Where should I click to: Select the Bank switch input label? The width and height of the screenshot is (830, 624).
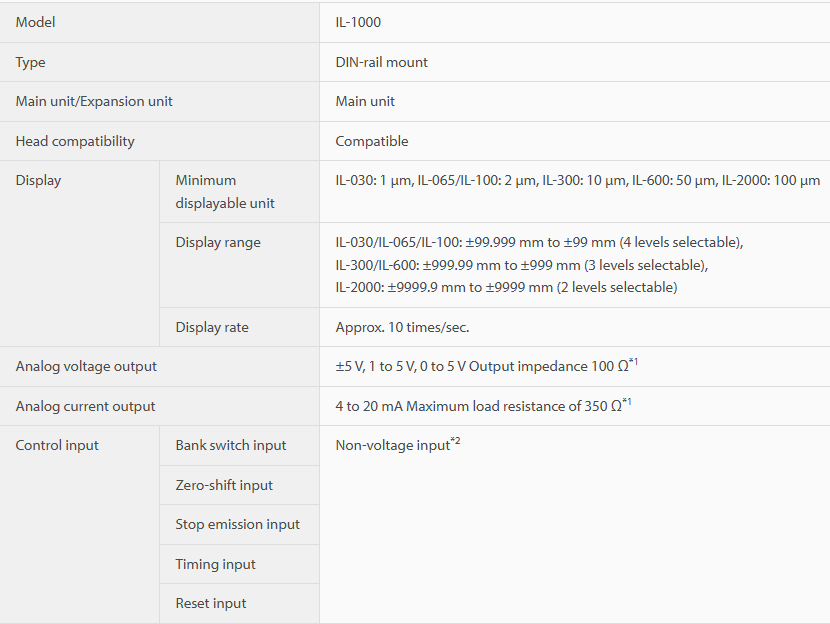coord(231,445)
